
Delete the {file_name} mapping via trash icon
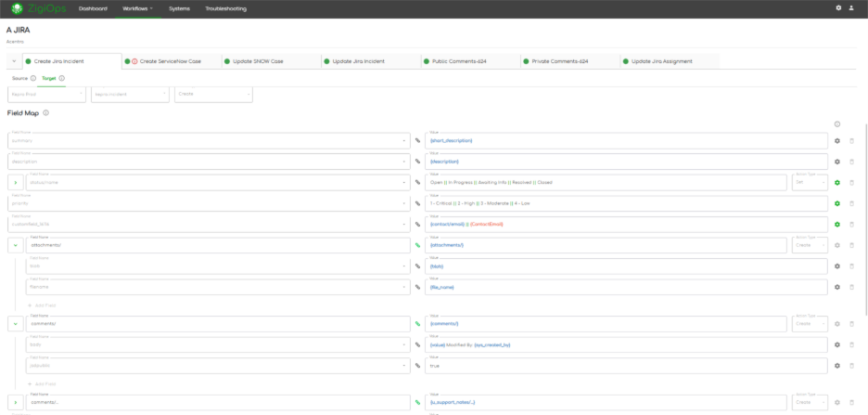(852, 287)
